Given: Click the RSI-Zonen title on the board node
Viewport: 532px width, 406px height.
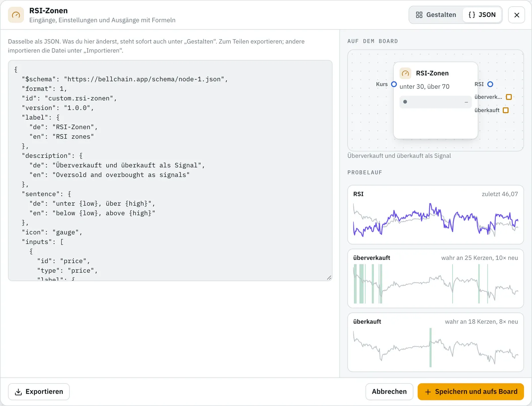Looking at the screenshot, I should [x=432, y=73].
